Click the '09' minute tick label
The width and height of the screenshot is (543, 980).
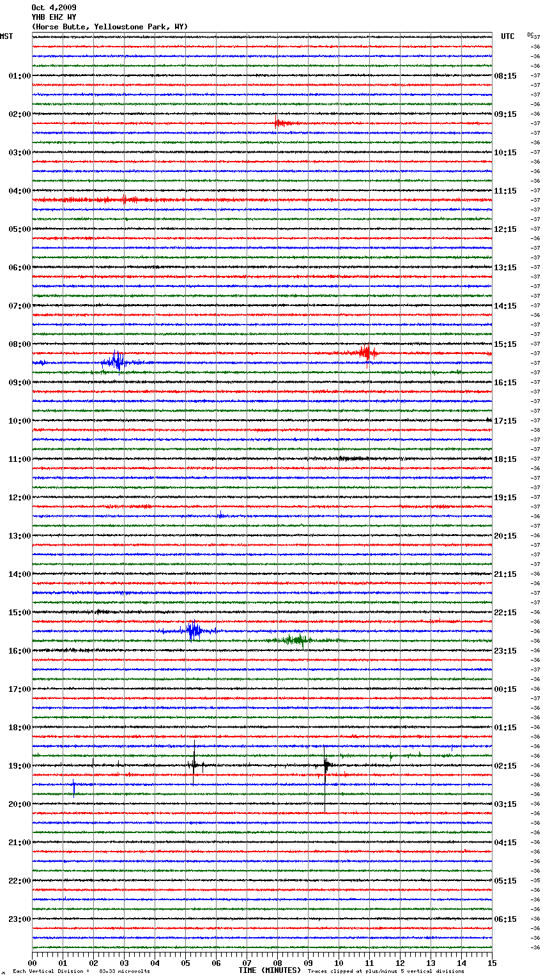point(309,963)
